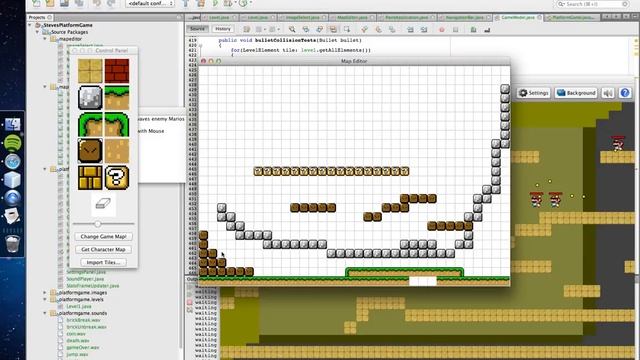Collapse the mapeditor package node
The width and height of the screenshot is (640, 360).
[45, 39]
